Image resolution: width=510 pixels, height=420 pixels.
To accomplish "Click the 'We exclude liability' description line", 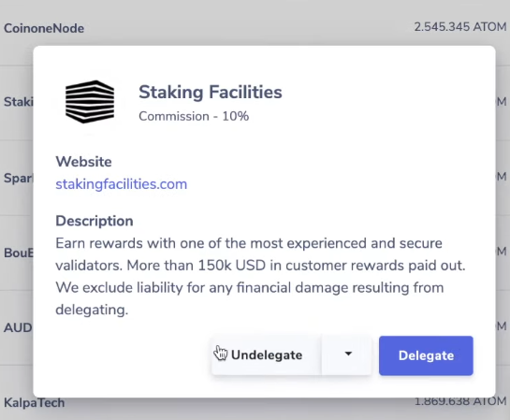I will (x=250, y=288).
